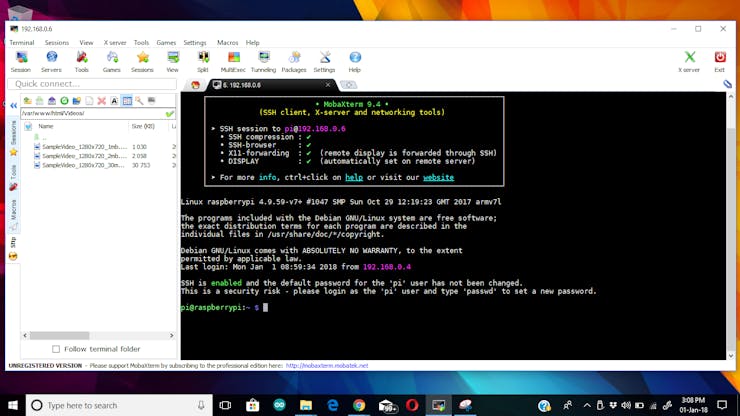Open the Terminal menu

coord(22,42)
